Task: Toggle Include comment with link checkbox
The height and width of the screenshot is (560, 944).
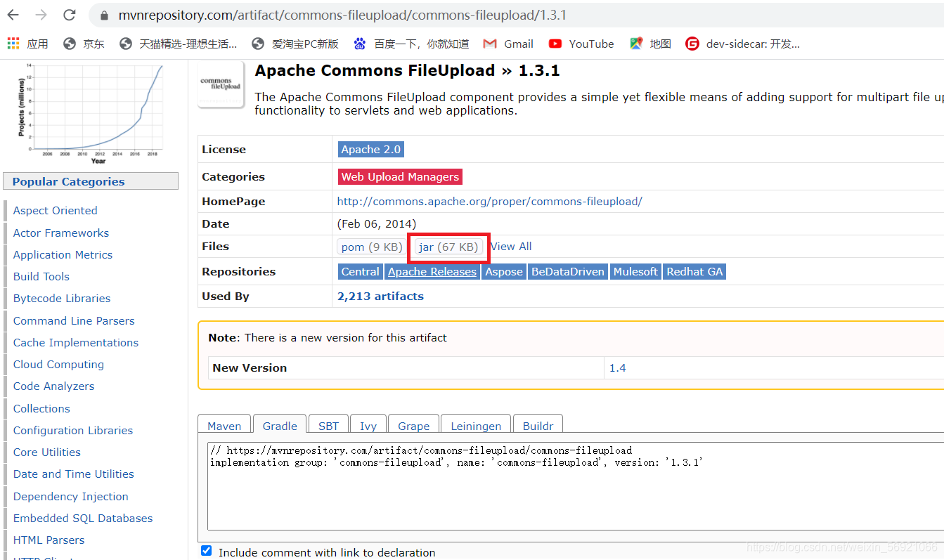Action: (206, 551)
